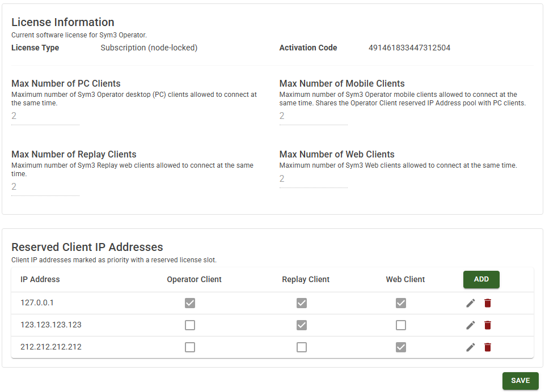
Task: Toggle Replay Client checkbox for 127.0.0.1
Action: coord(302,303)
